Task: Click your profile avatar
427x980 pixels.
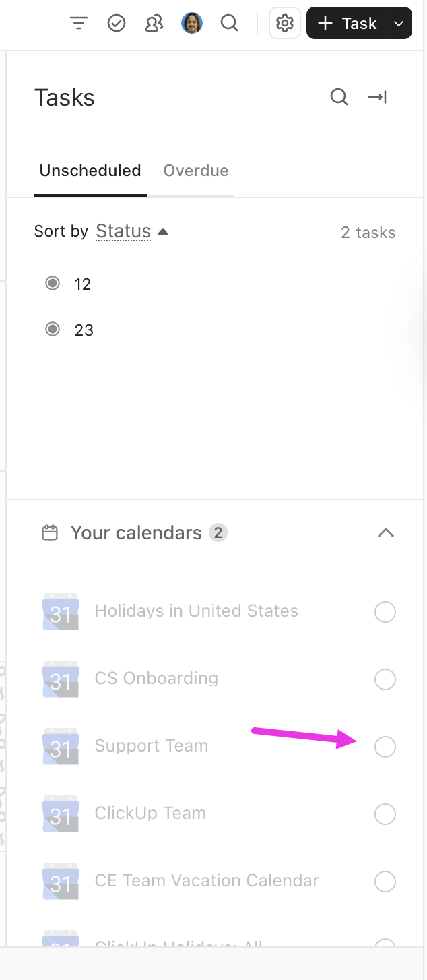Action: (191, 23)
